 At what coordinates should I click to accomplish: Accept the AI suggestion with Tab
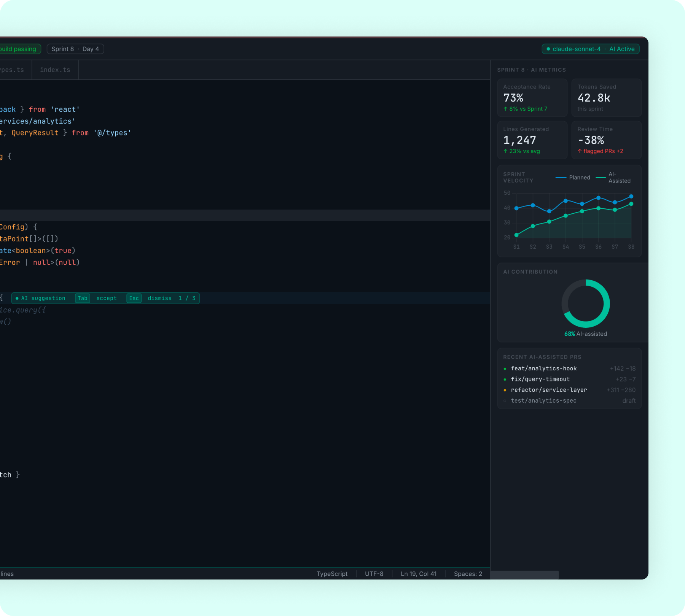[83, 298]
